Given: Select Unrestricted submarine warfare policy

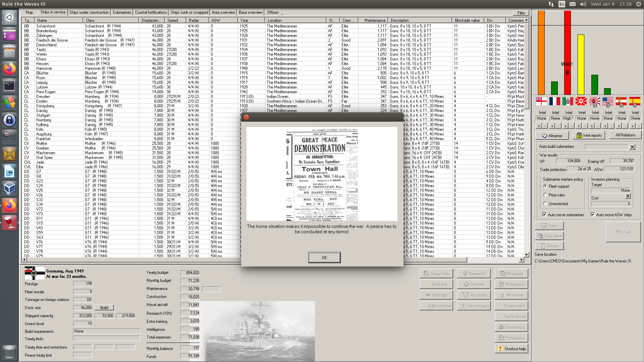Looking at the screenshot, I should [545, 203].
